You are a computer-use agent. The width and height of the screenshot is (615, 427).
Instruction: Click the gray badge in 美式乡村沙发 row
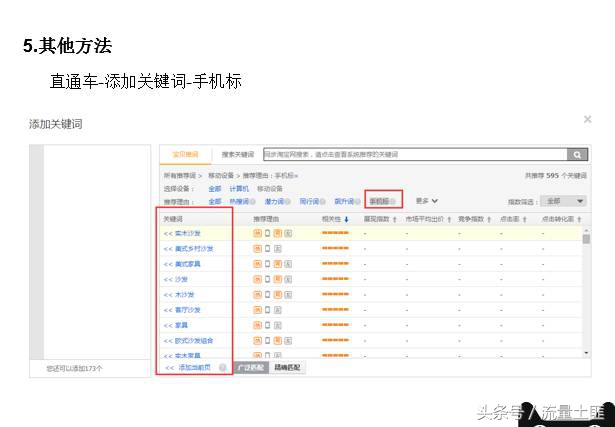[x=278, y=249]
